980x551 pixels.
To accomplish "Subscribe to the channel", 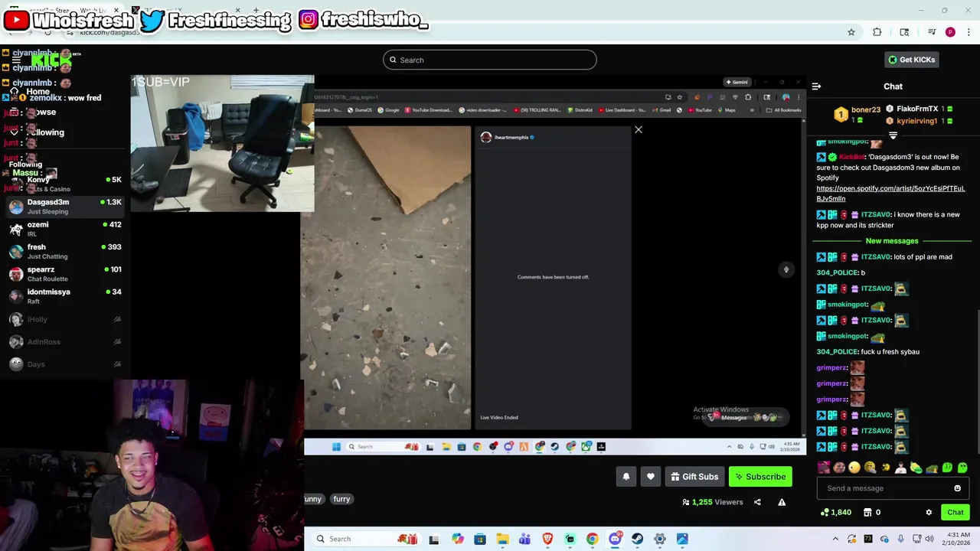I will pyautogui.click(x=760, y=477).
